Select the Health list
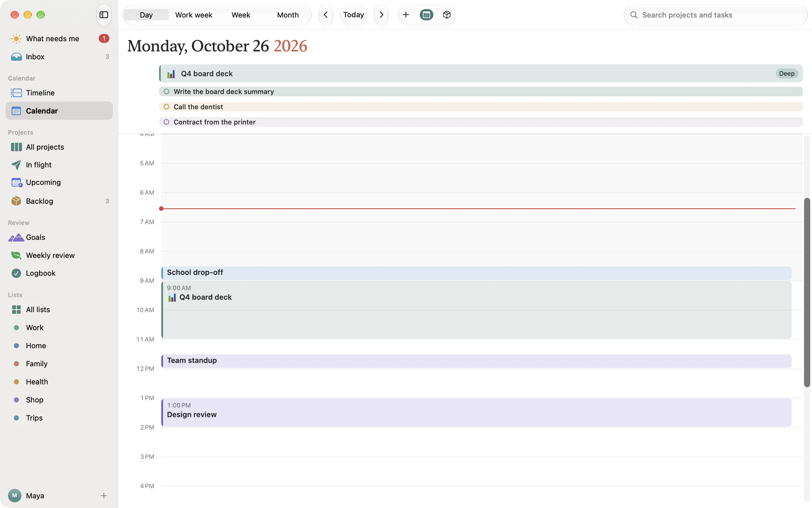812x508 pixels. [x=59, y=382]
